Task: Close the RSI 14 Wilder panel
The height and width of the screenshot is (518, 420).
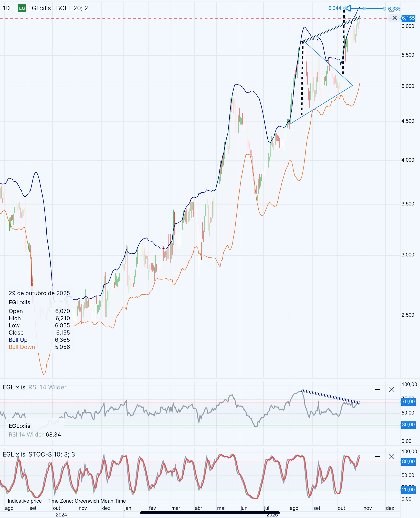Action: click(x=392, y=390)
